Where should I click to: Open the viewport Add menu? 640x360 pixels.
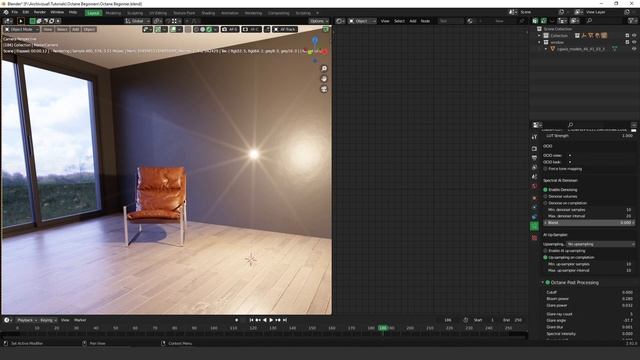[76, 29]
